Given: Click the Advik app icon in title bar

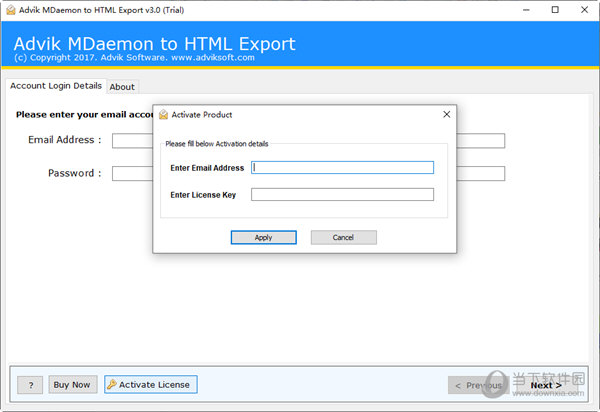Looking at the screenshot, I should [x=11, y=10].
